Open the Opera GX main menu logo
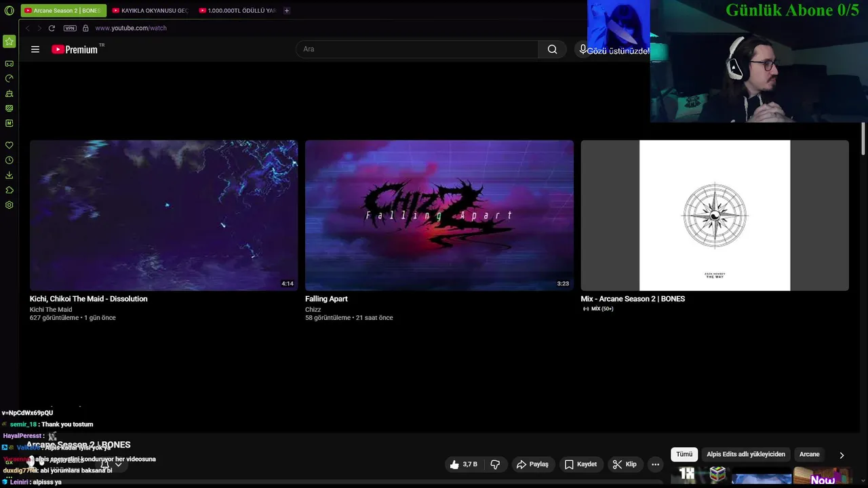The width and height of the screenshot is (868, 488). (x=9, y=11)
